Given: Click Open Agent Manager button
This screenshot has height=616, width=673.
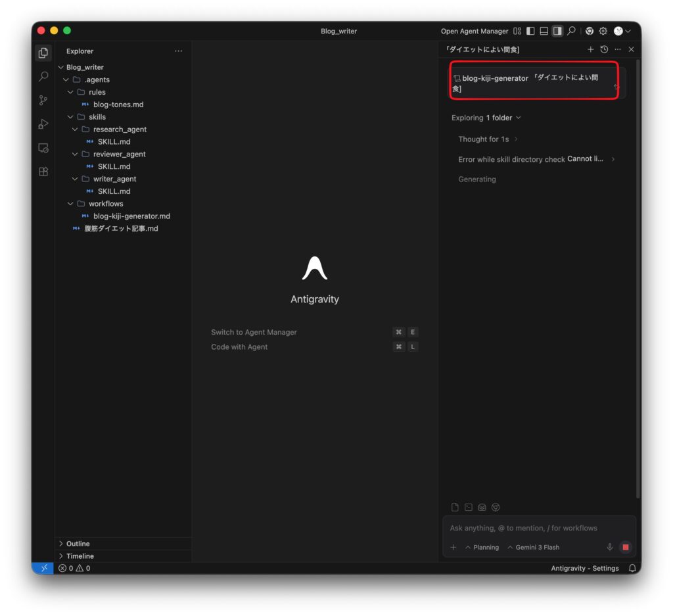Looking at the screenshot, I should click(475, 31).
